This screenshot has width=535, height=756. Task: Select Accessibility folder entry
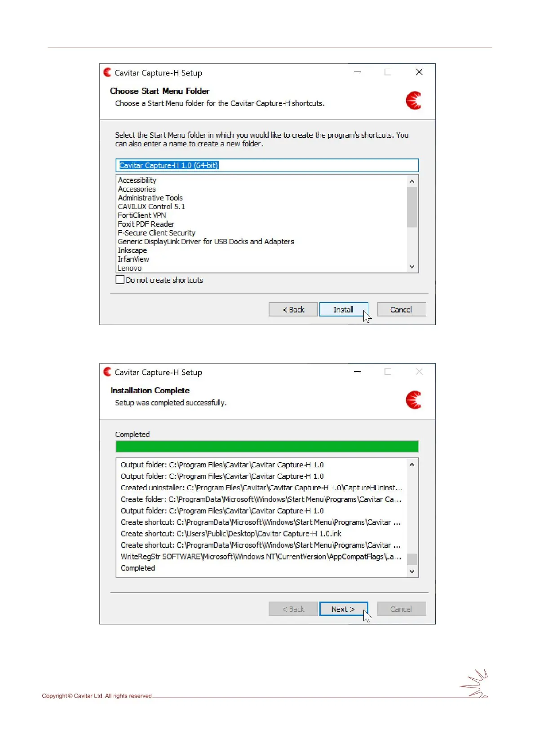[x=137, y=180]
